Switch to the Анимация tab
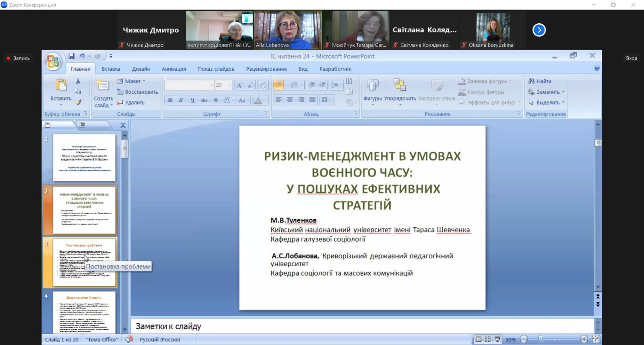 (174, 69)
